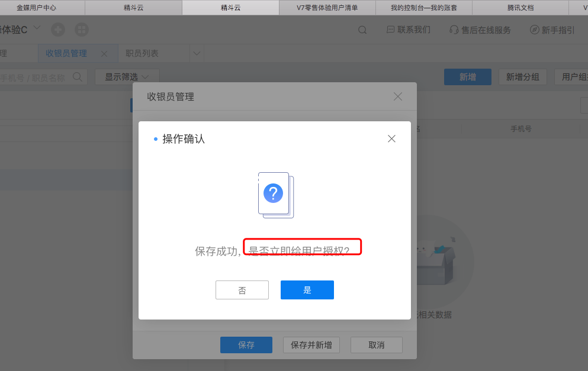Click the round plus icon in header
The height and width of the screenshot is (371, 588).
(58, 30)
